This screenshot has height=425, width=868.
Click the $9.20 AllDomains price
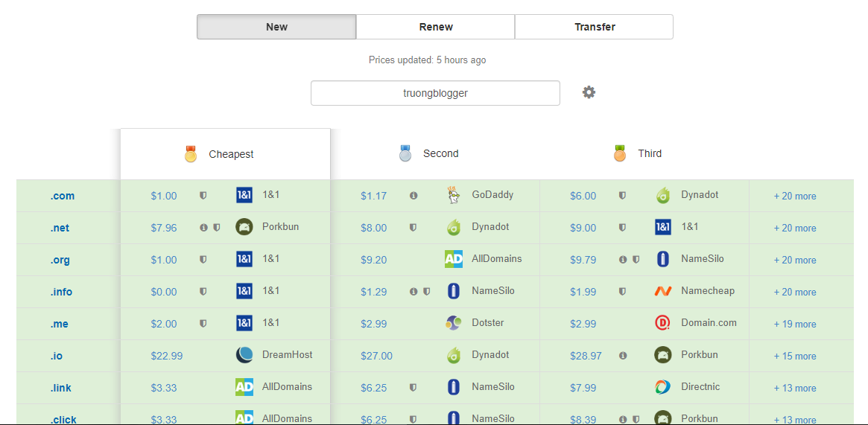point(374,260)
